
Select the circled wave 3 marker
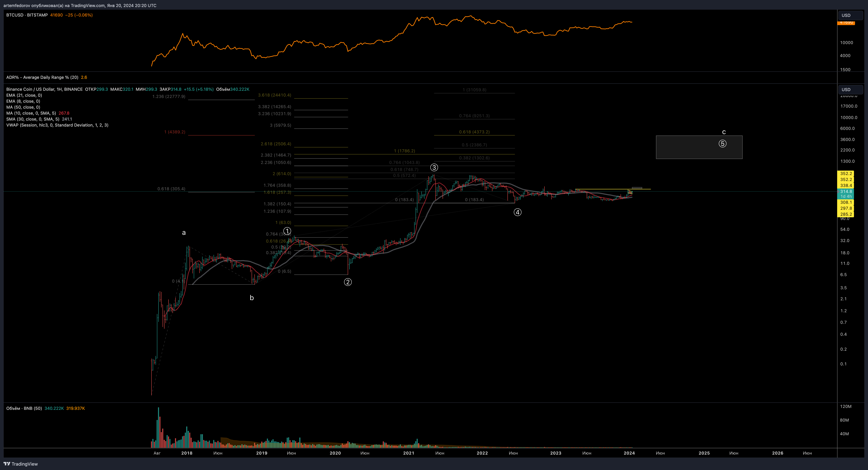[434, 167]
